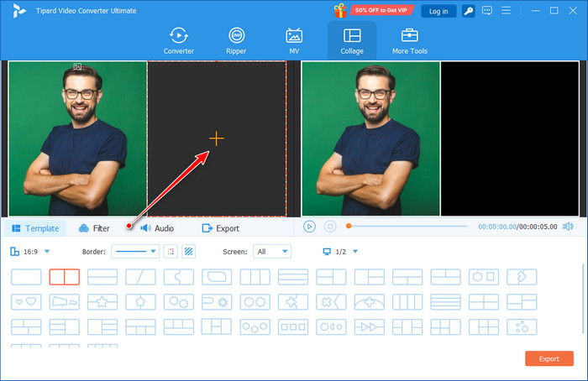Image resolution: width=588 pixels, height=381 pixels.
Task: Switch to the Filter tab
Action: click(x=94, y=228)
